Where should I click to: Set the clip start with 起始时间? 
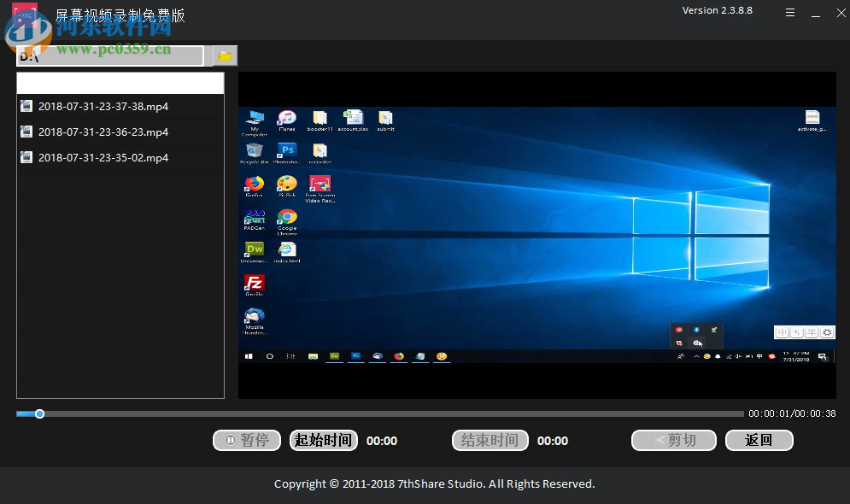[323, 441]
